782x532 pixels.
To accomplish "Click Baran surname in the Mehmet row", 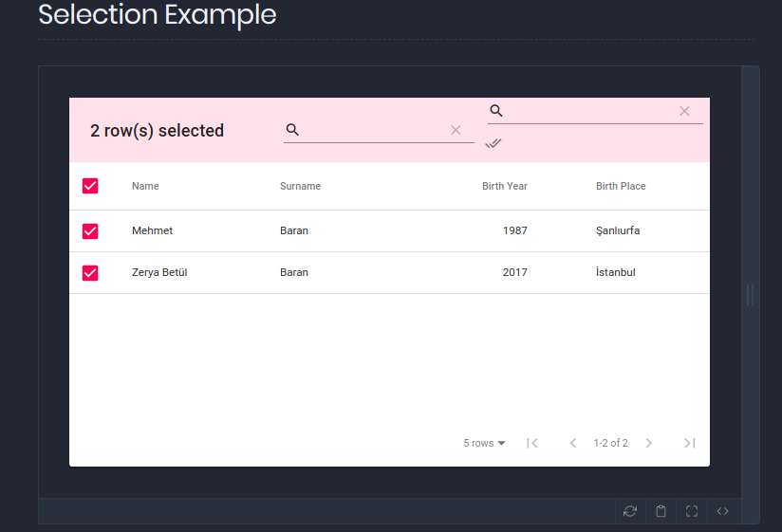I will (294, 230).
